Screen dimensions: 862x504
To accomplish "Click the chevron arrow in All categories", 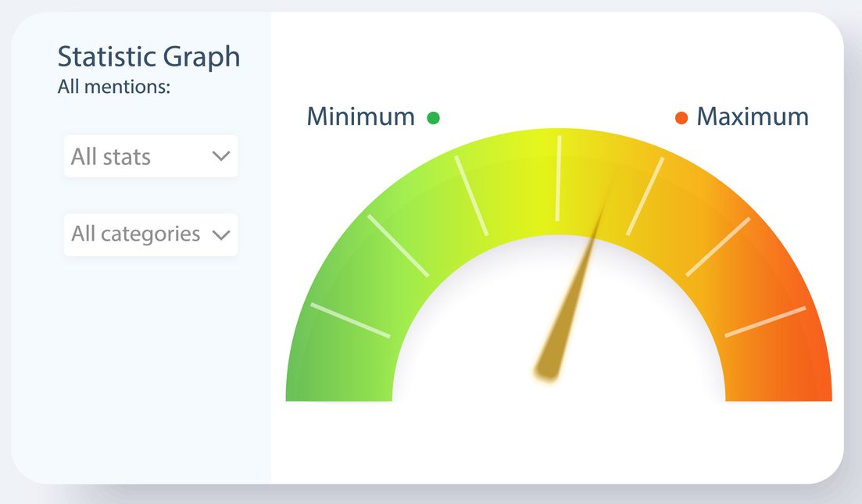I will tap(221, 234).
